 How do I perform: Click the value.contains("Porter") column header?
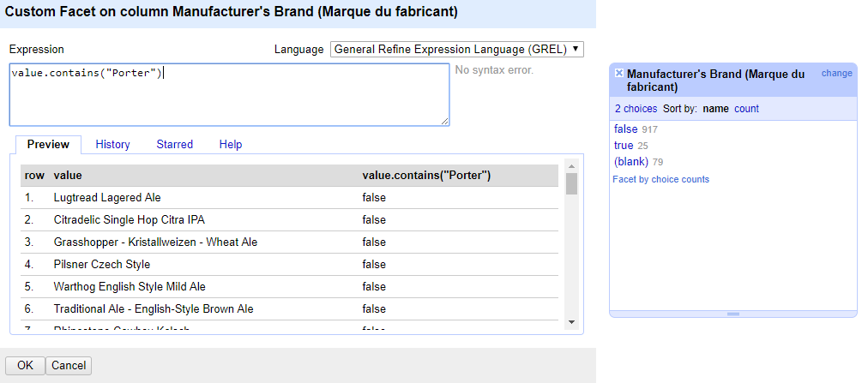coord(427,175)
